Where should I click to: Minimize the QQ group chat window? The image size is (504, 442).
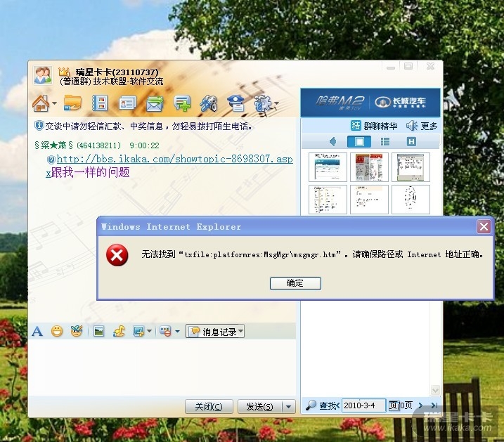(x=391, y=67)
